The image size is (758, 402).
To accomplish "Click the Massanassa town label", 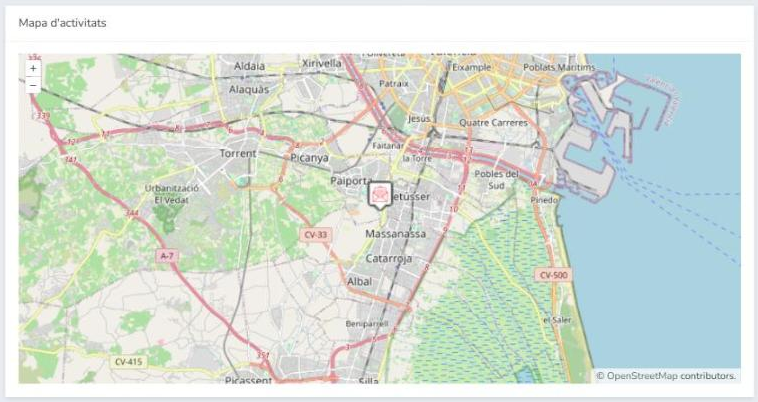I will point(395,234).
